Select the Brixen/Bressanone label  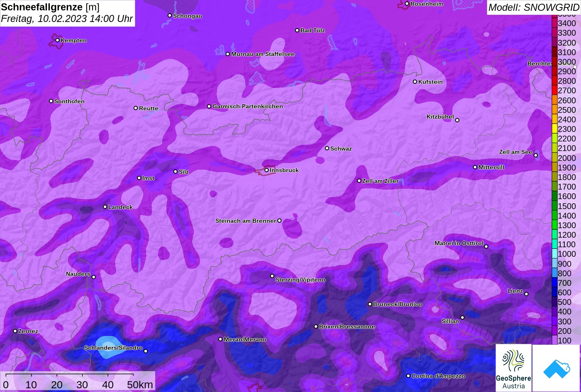pos(347,326)
